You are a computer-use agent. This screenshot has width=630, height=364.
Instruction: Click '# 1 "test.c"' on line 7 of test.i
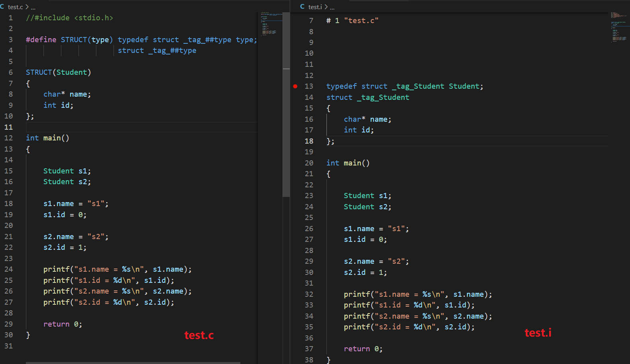[x=353, y=21]
